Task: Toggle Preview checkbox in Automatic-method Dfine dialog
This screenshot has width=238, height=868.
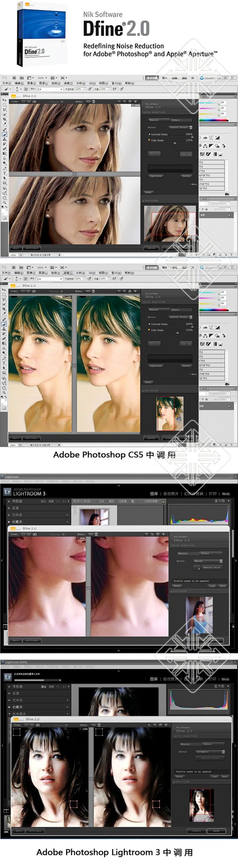Action: click(65, 725)
